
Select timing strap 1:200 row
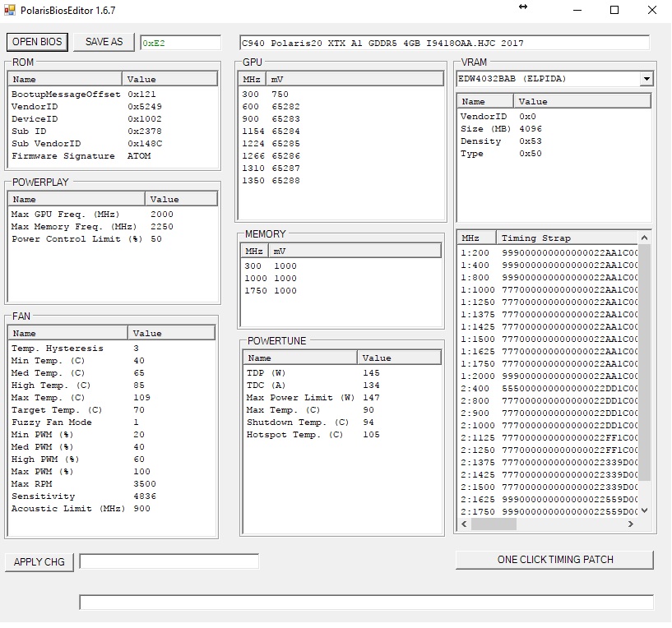click(548, 253)
